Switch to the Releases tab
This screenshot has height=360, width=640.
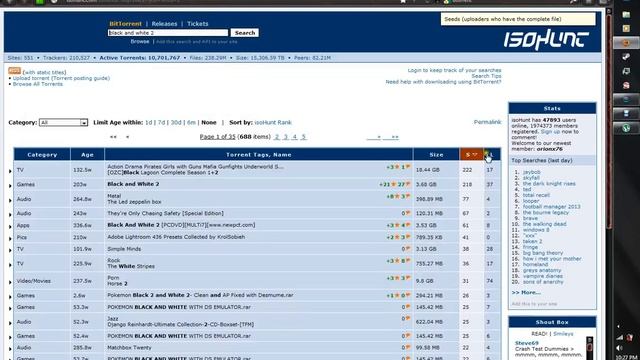coord(164,24)
